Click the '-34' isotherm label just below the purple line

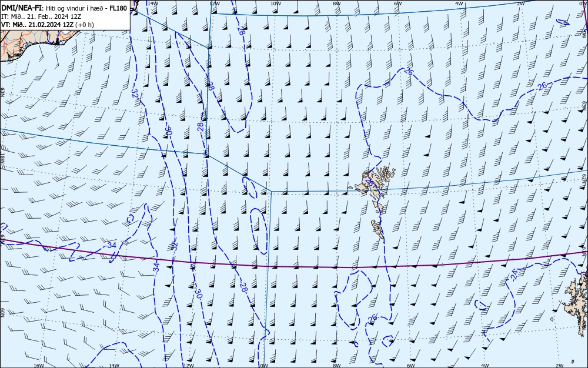pyautogui.click(x=156, y=267)
